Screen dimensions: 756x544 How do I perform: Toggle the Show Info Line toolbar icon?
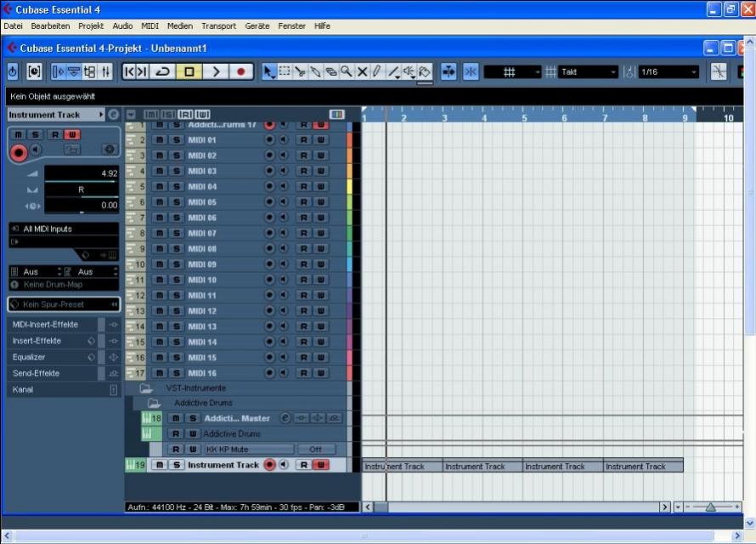tap(74, 72)
